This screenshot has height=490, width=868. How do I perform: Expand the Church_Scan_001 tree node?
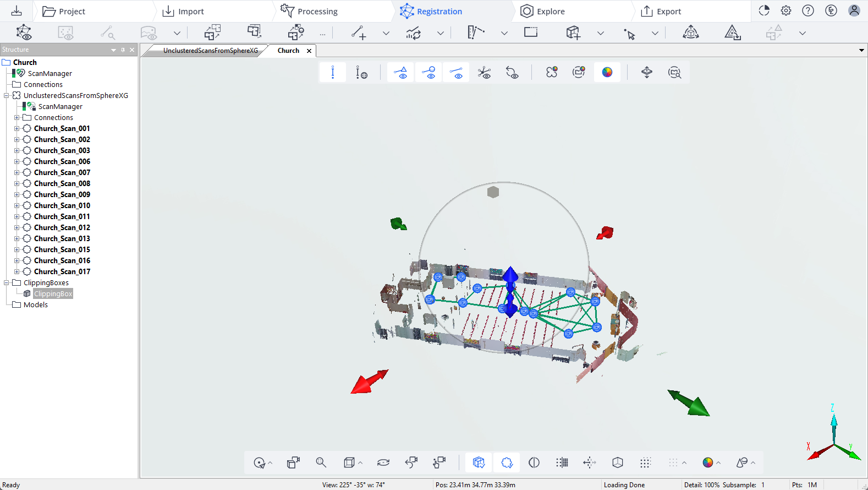point(17,128)
